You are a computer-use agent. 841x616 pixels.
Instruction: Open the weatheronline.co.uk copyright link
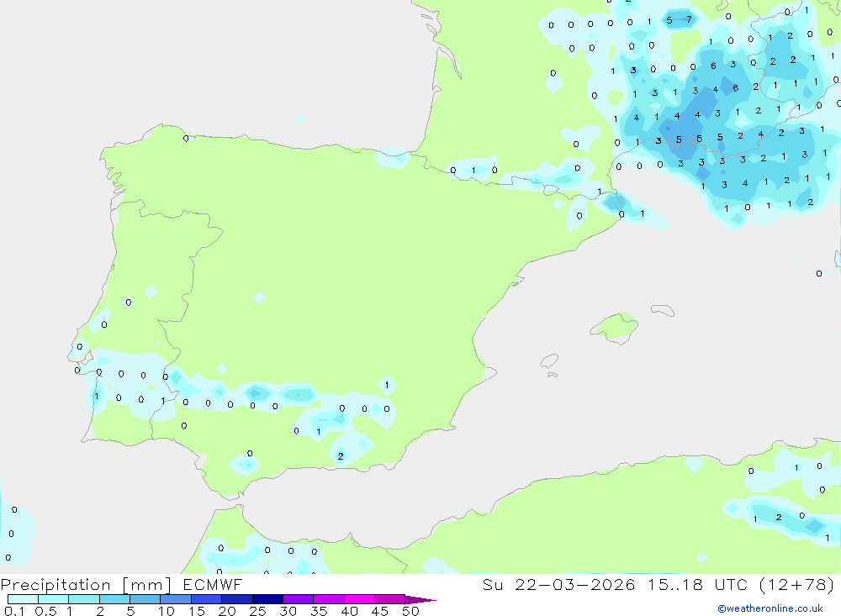770,608
